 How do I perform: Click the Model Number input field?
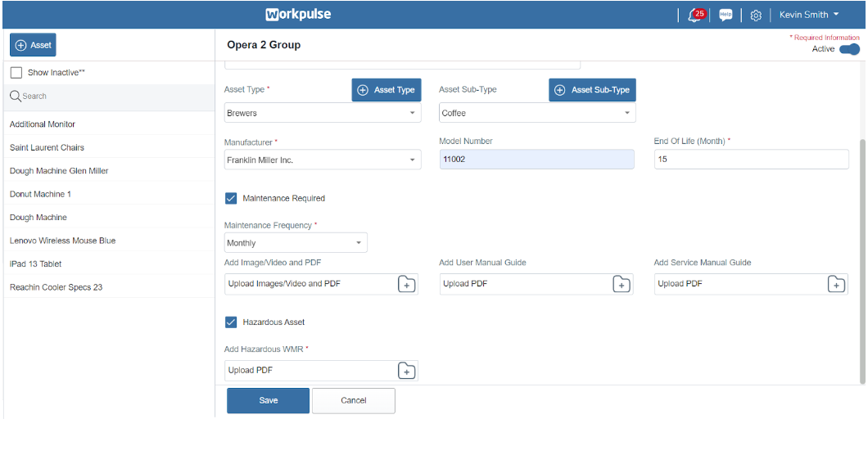pos(537,160)
